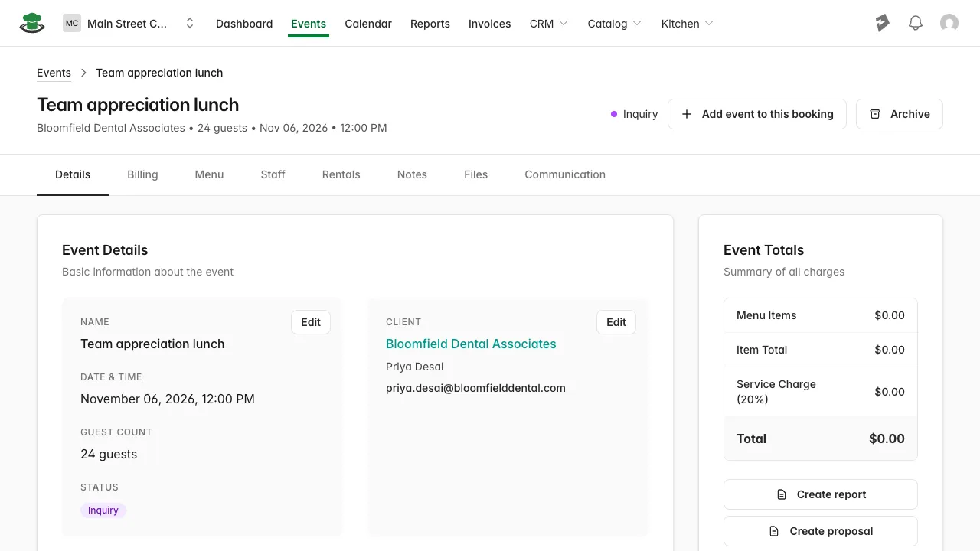Click the purple Inquiry status badge

click(103, 510)
